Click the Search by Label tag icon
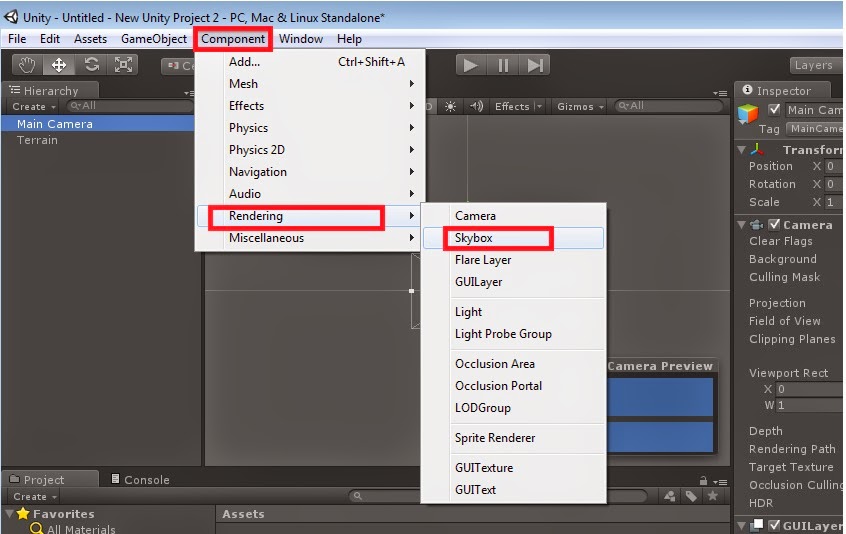 pos(691,496)
